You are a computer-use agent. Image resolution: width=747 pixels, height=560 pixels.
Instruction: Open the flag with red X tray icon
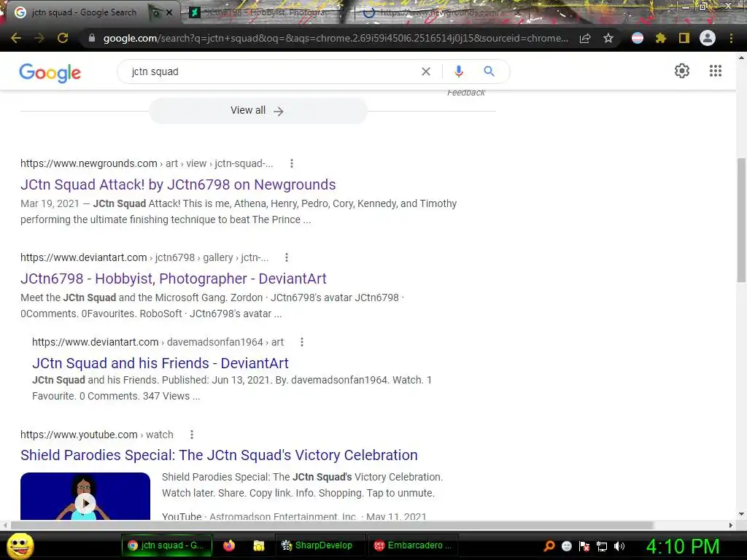click(x=584, y=546)
